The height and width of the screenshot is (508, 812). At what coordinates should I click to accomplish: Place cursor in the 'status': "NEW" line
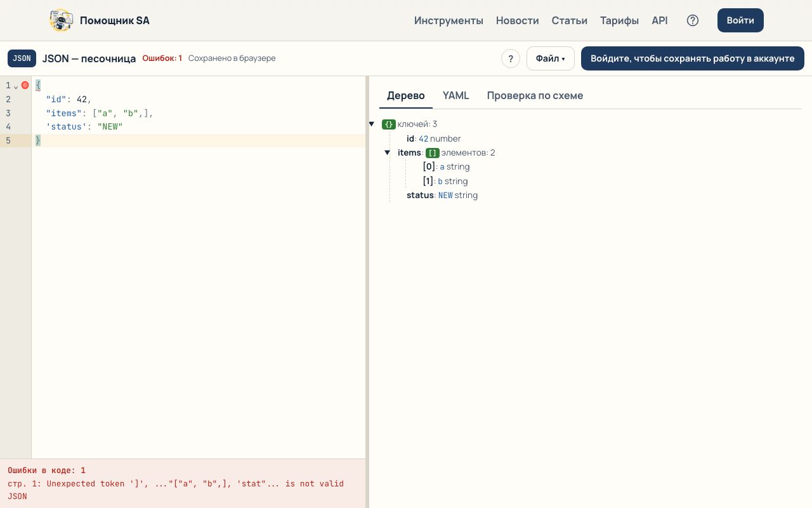coord(199,127)
